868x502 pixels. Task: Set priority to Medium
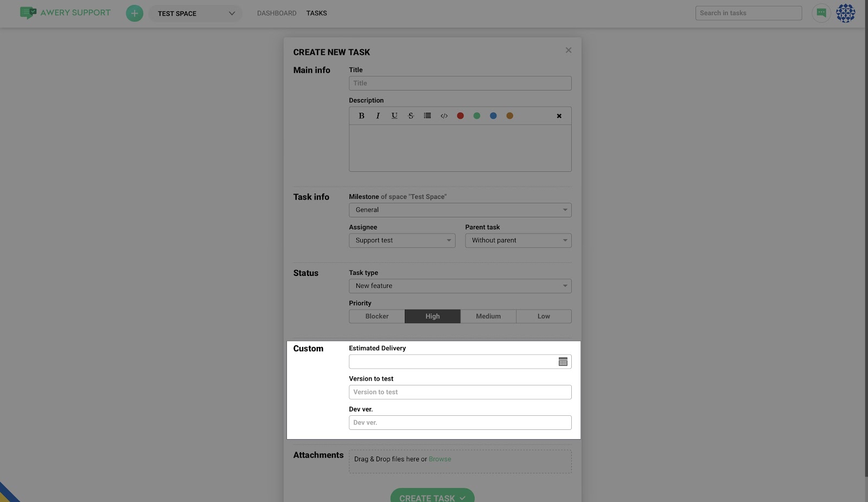coord(488,317)
